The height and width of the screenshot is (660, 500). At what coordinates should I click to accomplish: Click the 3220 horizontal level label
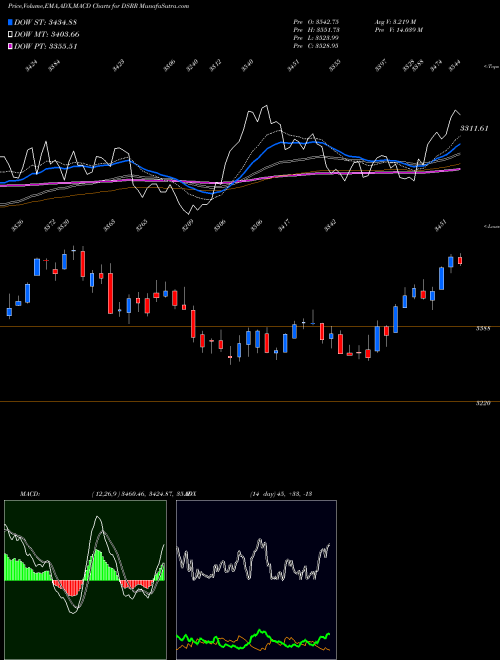click(x=483, y=403)
